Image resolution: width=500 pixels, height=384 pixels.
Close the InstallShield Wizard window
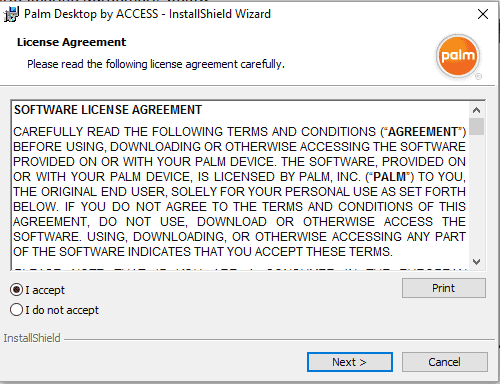tap(482, 14)
